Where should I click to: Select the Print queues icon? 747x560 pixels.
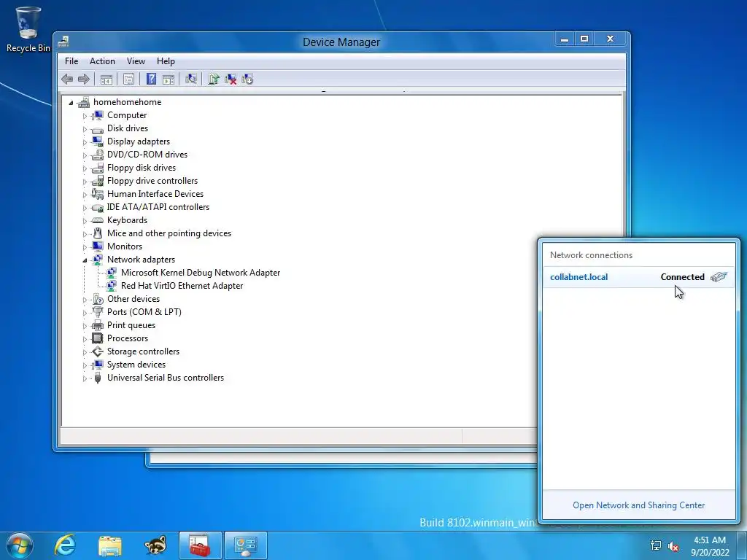[98, 325]
